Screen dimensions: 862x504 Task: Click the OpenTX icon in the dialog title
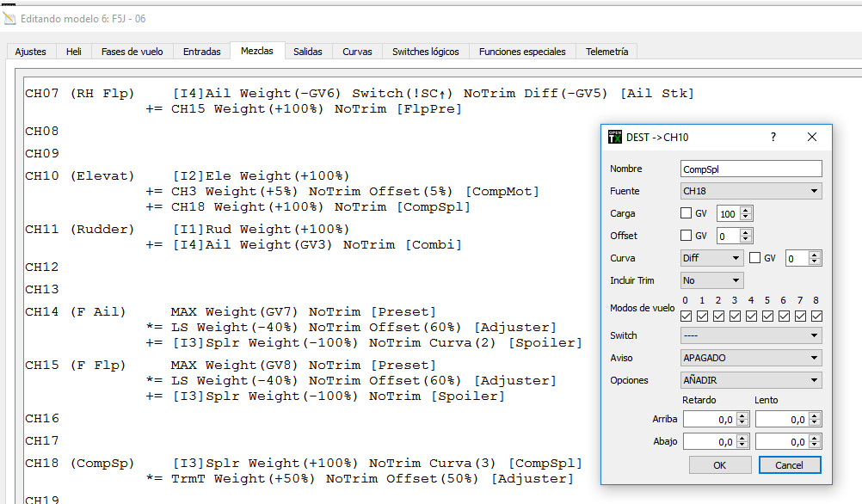click(614, 137)
